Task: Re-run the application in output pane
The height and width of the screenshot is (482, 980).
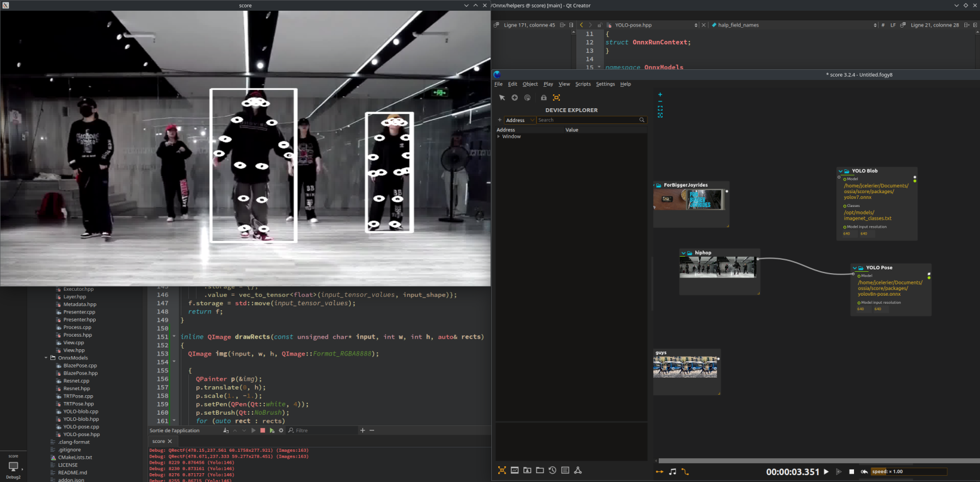Action: (x=253, y=430)
